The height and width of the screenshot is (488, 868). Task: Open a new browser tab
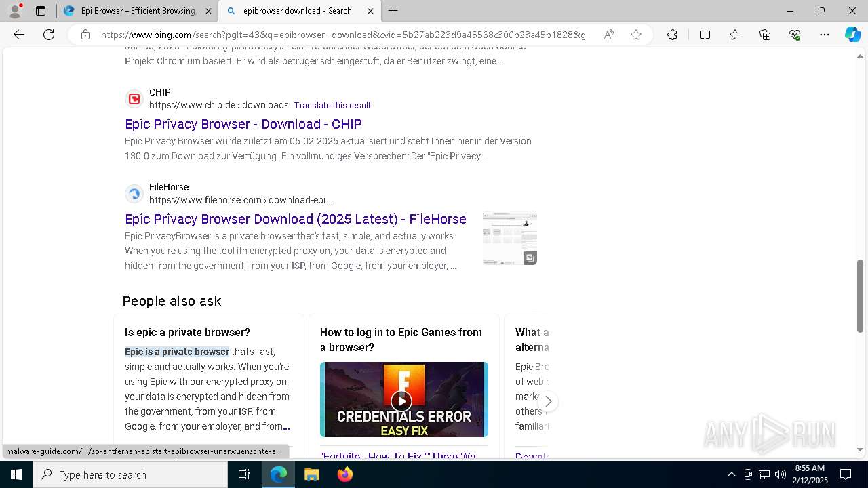(393, 11)
